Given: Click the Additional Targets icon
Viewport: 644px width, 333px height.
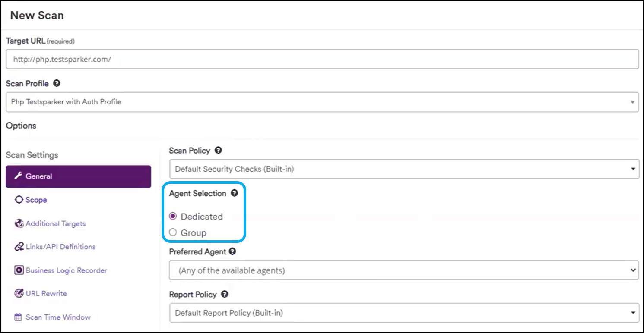Looking at the screenshot, I should point(19,223).
